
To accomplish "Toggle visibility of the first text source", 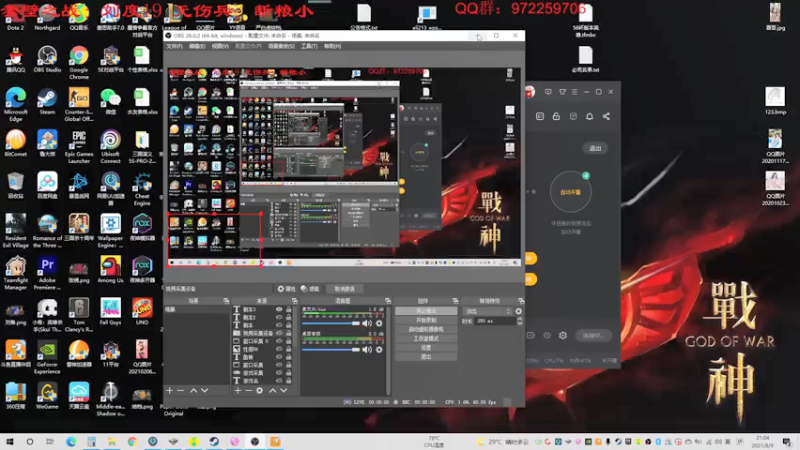I will pyautogui.click(x=279, y=309).
